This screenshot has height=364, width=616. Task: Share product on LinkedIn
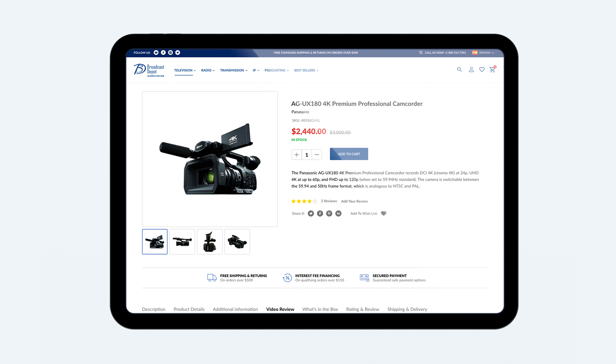click(x=338, y=214)
